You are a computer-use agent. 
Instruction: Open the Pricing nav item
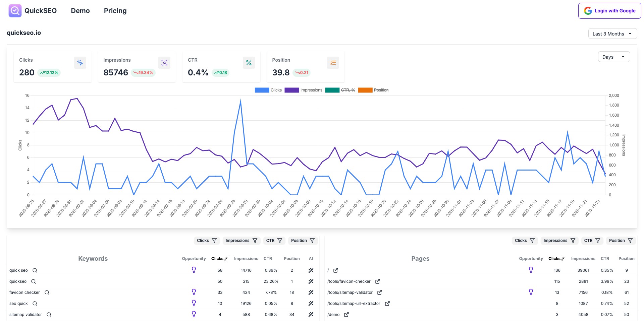pyautogui.click(x=115, y=11)
